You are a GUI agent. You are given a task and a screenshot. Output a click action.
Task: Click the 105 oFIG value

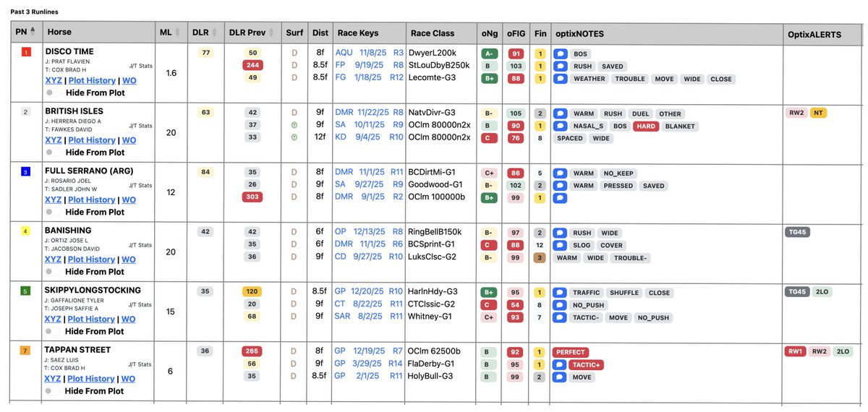[x=516, y=113]
